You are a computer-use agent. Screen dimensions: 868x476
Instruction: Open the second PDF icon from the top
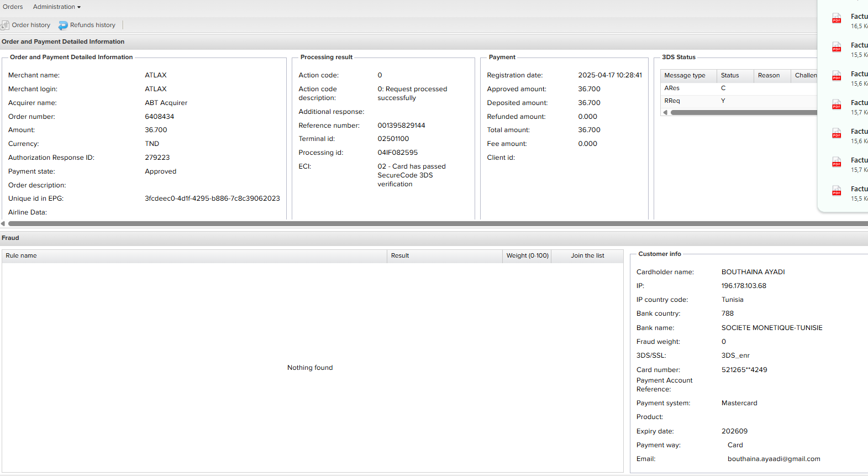point(837,48)
